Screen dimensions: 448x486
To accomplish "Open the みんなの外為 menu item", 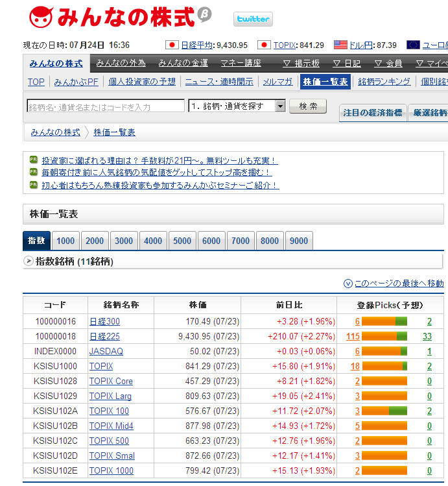I will pos(121,63).
